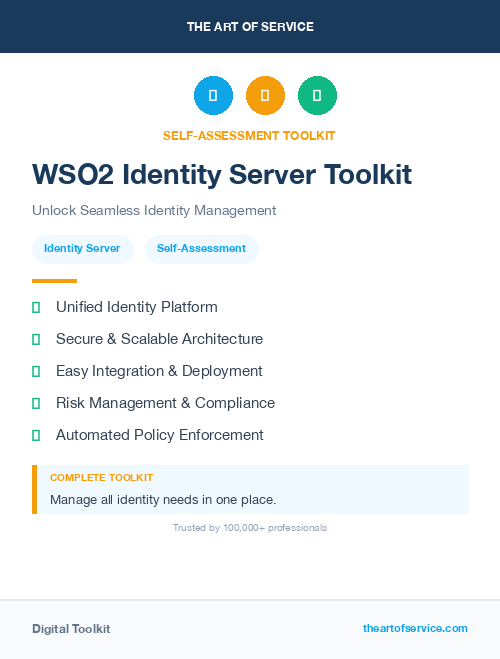The height and width of the screenshot is (659, 500).
Task: Open the theartofservice.com link
Action: coord(415,628)
